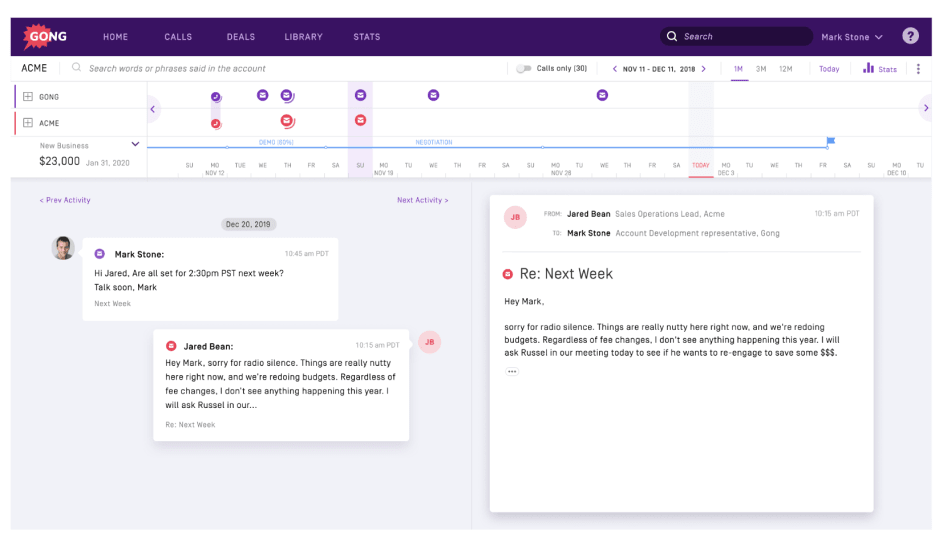The height and width of the screenshot is (540, 939).
Task: Select Acme stacked email icon on Thursday Nov 15
Action: click(287, 121)
